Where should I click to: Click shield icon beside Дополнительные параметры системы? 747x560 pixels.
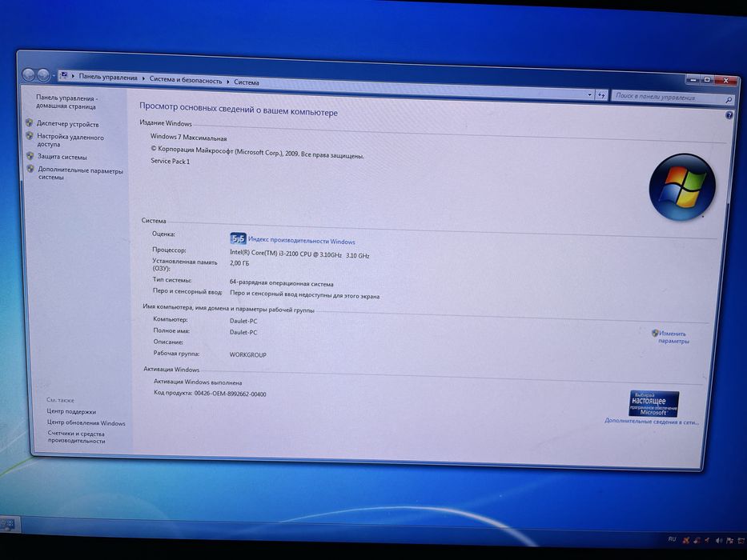point(30,169)
